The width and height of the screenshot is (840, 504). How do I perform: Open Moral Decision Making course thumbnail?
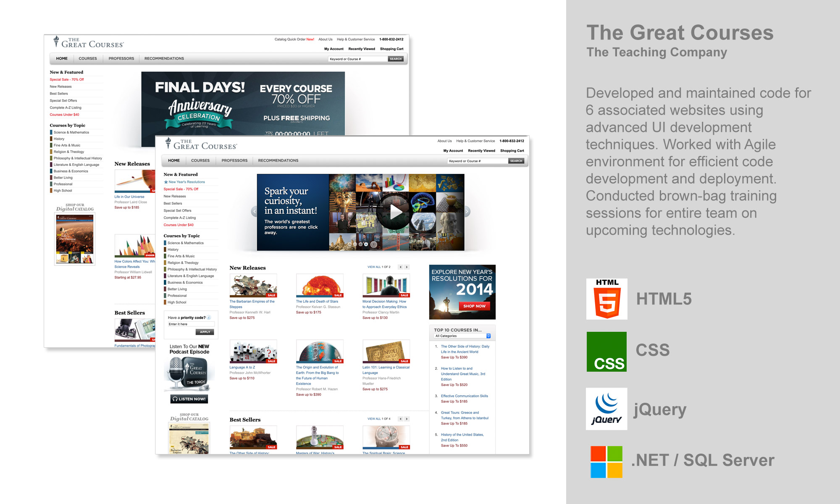(386, 286)
